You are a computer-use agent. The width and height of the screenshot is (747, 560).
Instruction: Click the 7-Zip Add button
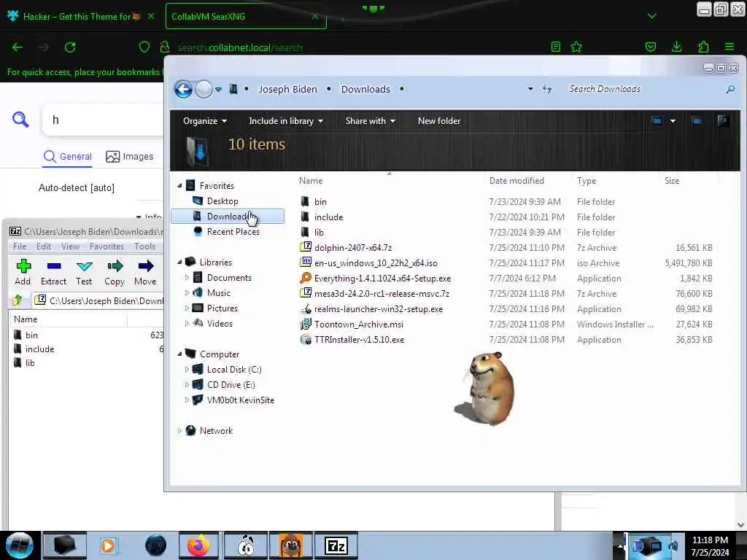[x=23, y=273]
